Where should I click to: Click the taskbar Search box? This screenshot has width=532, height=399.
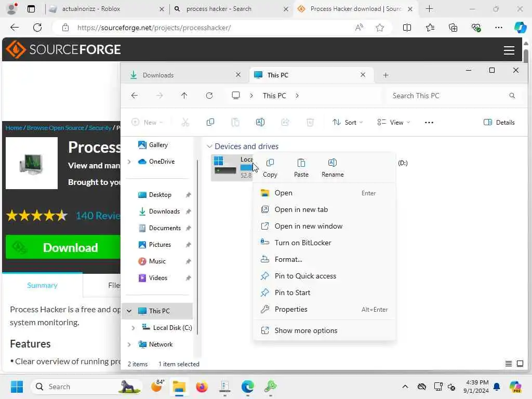pos(87,387)
